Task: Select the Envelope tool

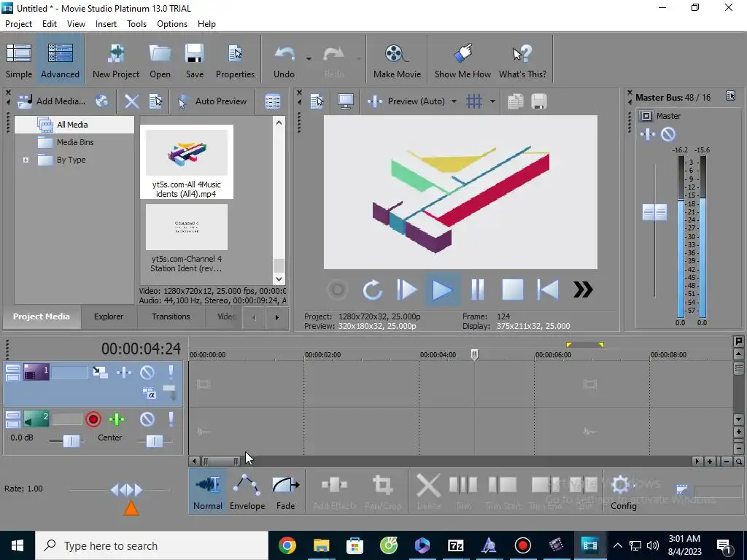Action: point(247,491)
